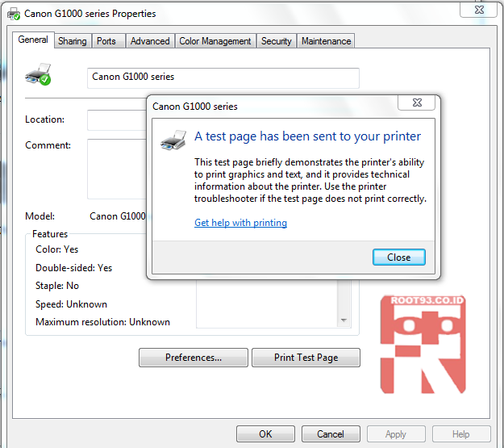Click the Apply button

click(x=396, y=434)
